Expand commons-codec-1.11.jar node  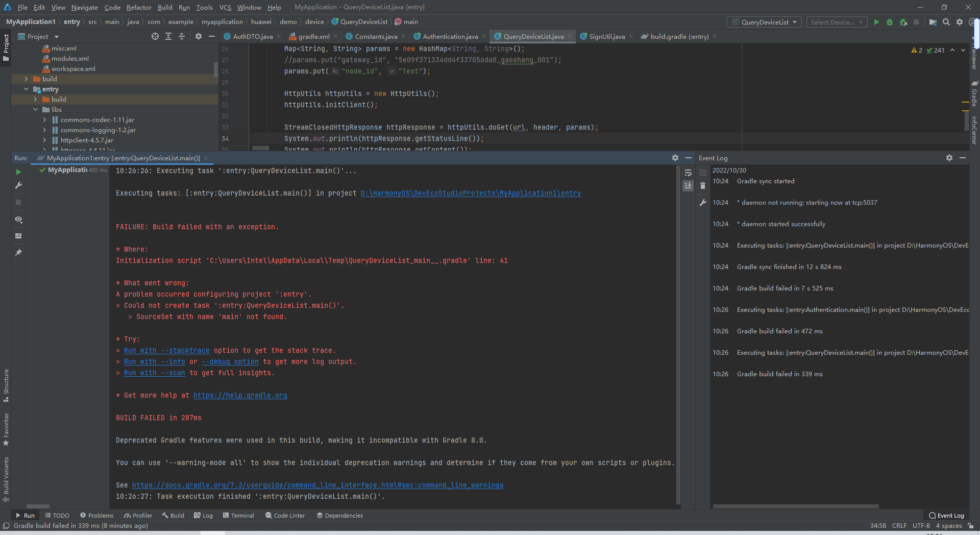[44, 120]
